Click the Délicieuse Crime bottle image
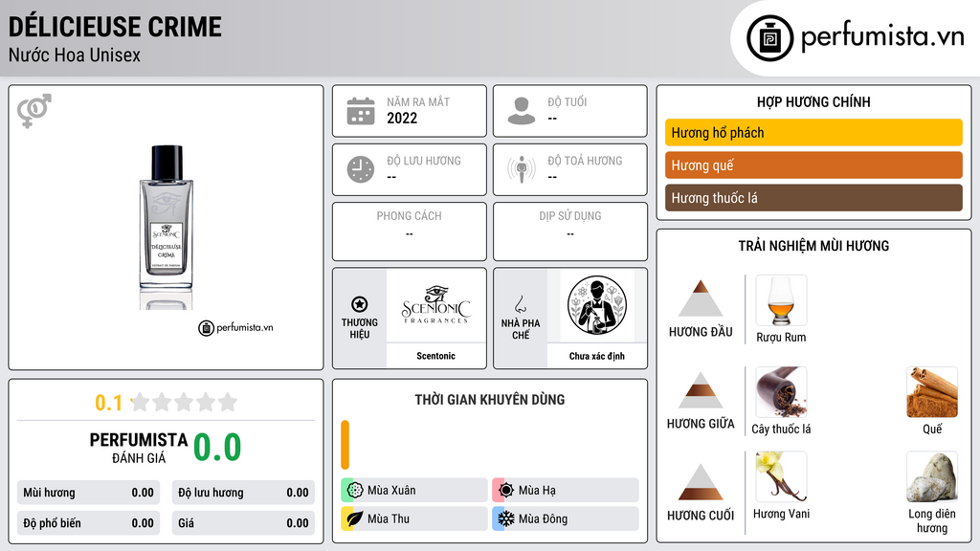 coord(167,227)
